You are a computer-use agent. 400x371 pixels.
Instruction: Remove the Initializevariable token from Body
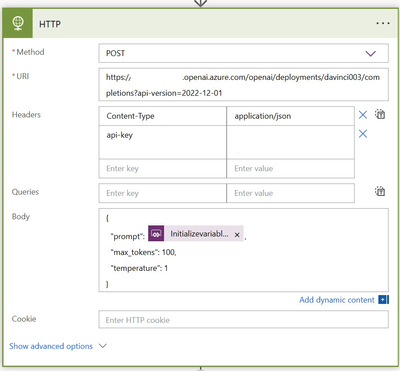tap(237, 235)
